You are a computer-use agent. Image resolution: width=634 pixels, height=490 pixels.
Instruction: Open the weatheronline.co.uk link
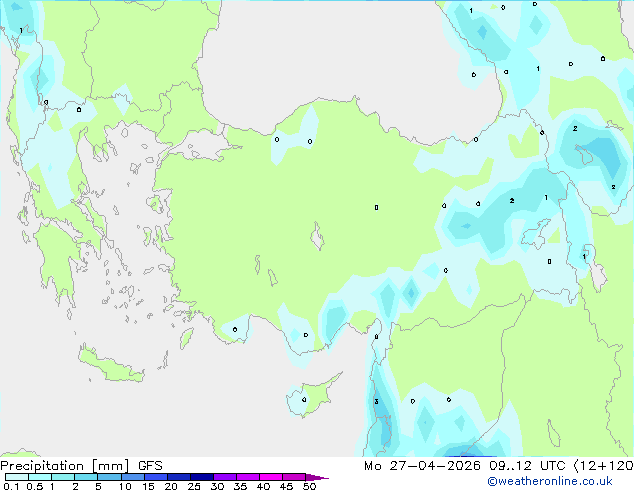(x=549, y=481)
